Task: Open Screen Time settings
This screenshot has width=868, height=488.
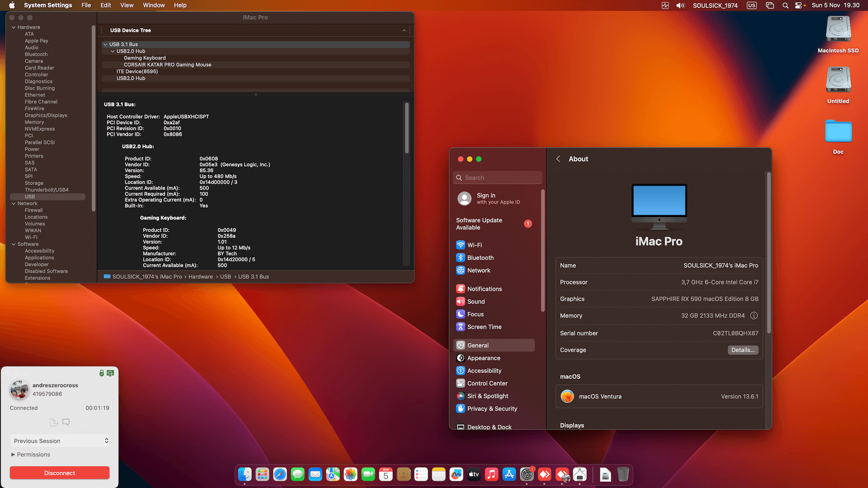Action: pyautogui.click(x=484, y=326)
